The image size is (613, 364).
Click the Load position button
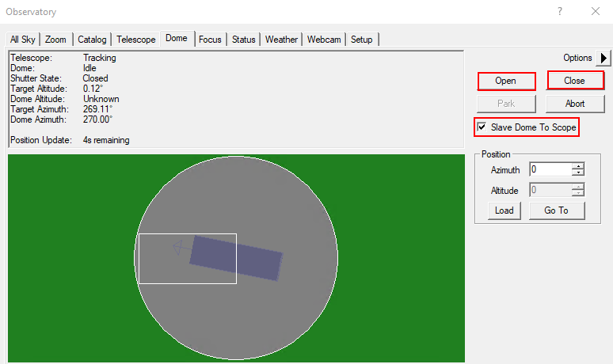coord(504,210)
